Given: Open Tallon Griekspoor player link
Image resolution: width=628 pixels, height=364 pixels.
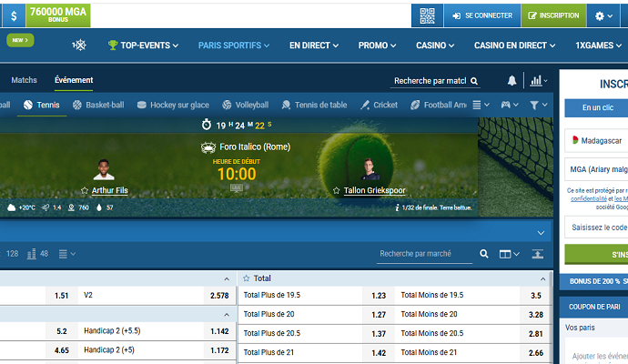Looking at the screenshot, I should click(x=374, y=190).
